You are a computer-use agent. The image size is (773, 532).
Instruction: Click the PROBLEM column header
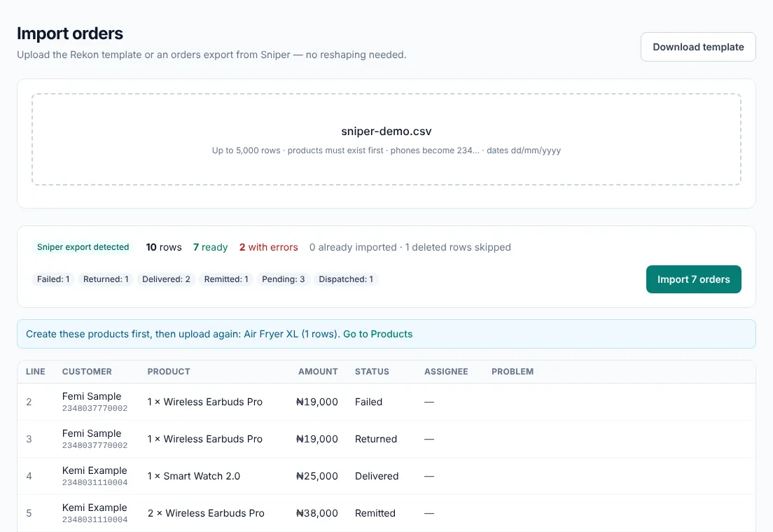tap(513, 371)
